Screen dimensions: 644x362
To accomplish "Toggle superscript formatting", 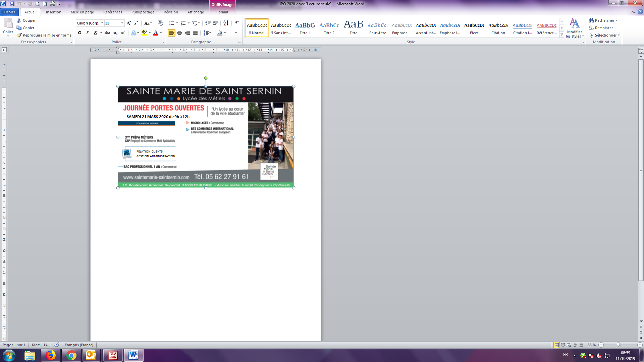I will click(x=123, y=33).
